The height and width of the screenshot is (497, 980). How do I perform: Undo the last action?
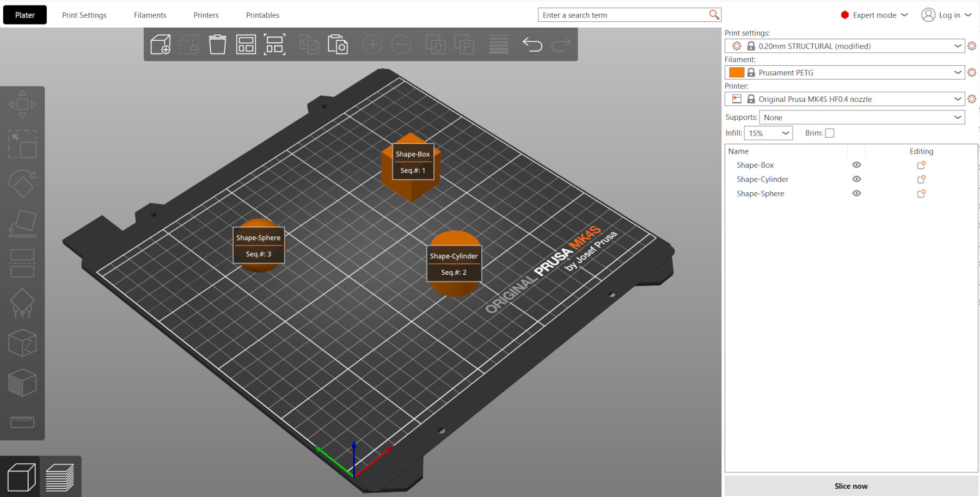[532, 45]
